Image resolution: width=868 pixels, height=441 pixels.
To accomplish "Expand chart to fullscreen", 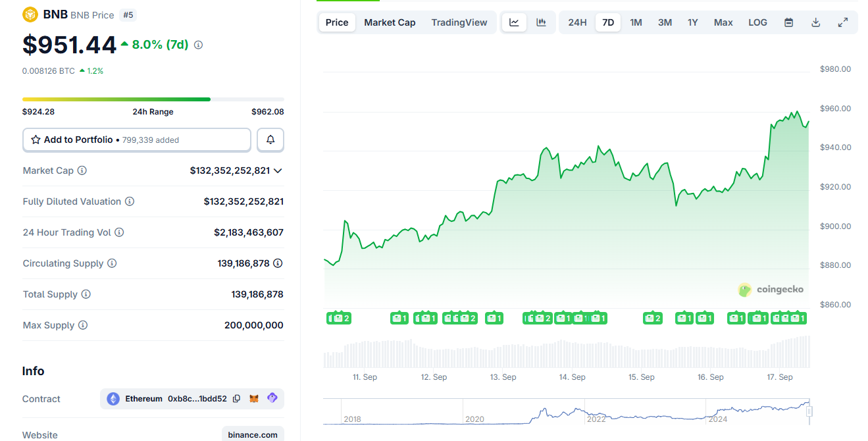I will [x=842, y=22].
